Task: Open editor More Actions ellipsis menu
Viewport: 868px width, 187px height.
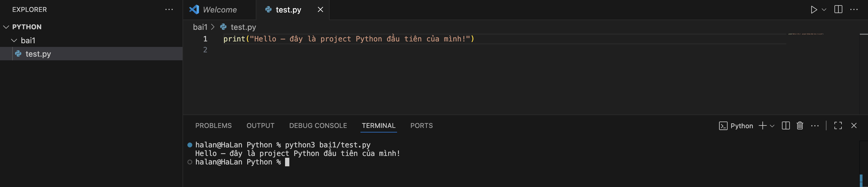Action: [x=854, y=10]
